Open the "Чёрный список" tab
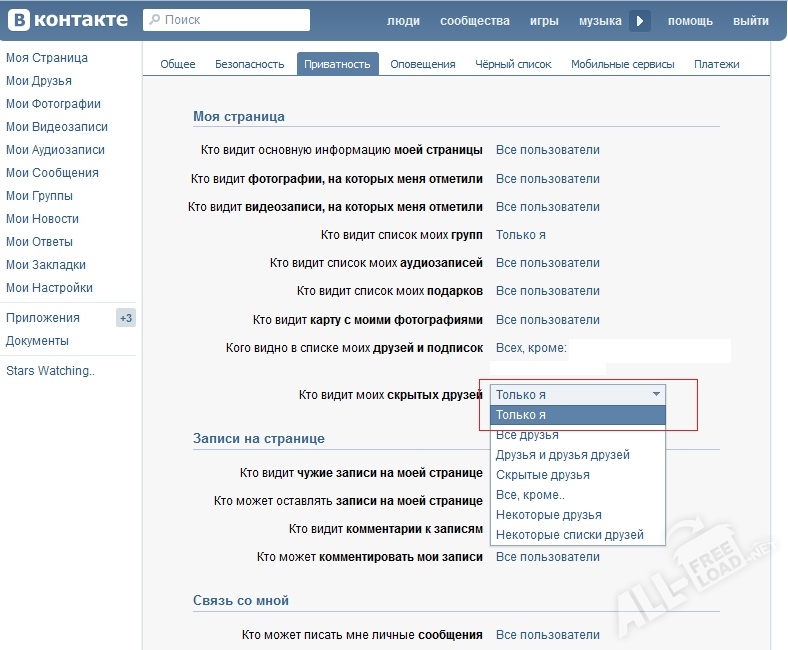 pos(513,64)
